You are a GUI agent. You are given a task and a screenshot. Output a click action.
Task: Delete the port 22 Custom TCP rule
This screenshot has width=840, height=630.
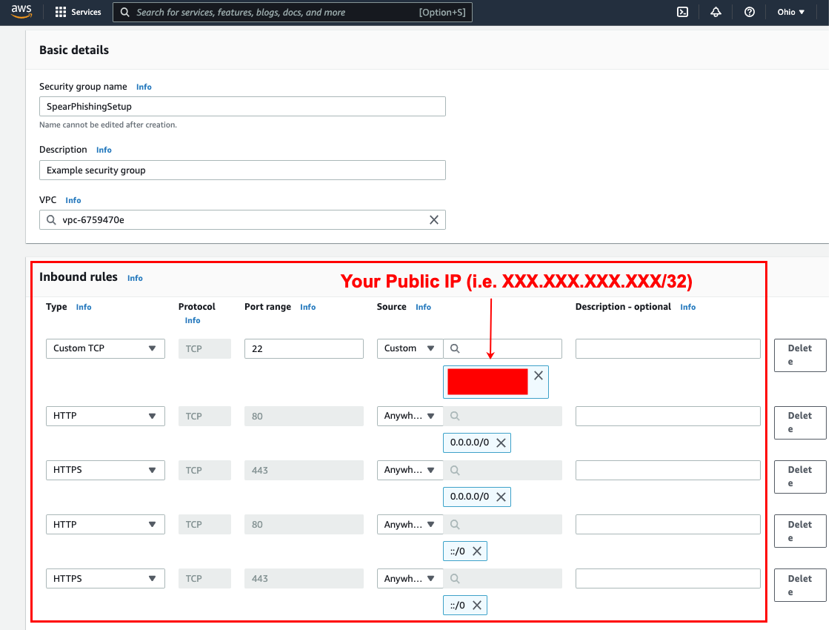click(799, 355)
